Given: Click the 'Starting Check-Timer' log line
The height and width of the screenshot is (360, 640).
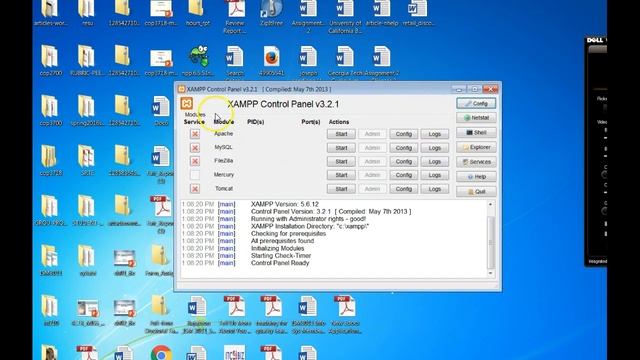Looking at the screenshot, I should click(x=281, y=256).
